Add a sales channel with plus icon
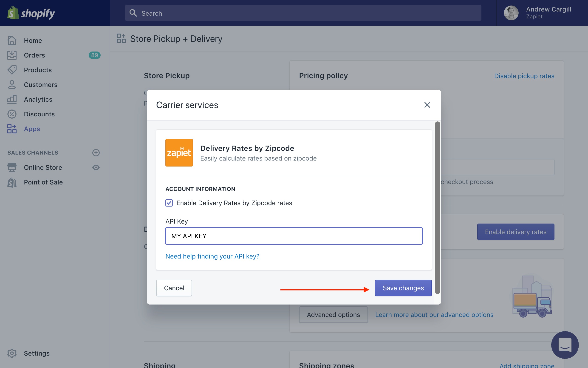Screen dimensions: 588x368 pos(96,152)
